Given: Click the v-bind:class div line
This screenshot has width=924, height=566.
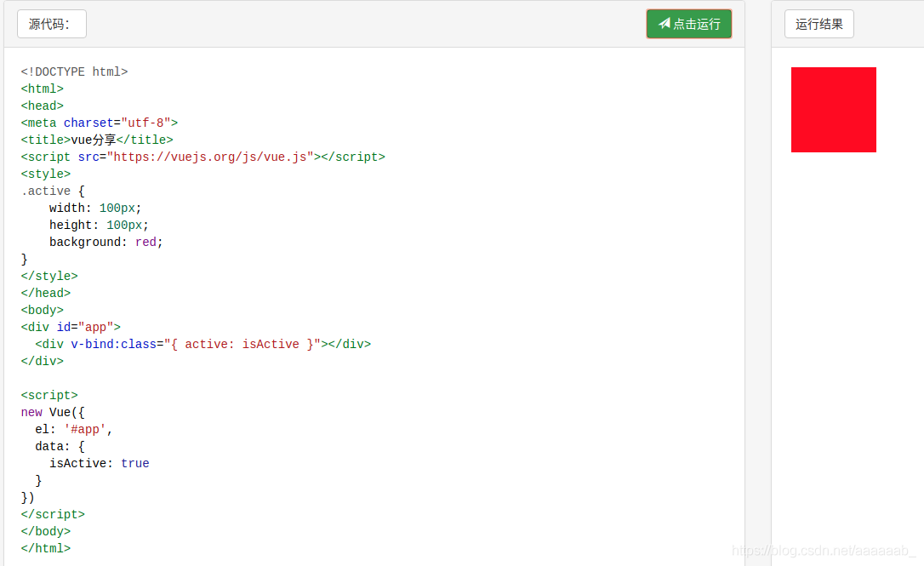Looking at the screenshot, I should point(202,344).
